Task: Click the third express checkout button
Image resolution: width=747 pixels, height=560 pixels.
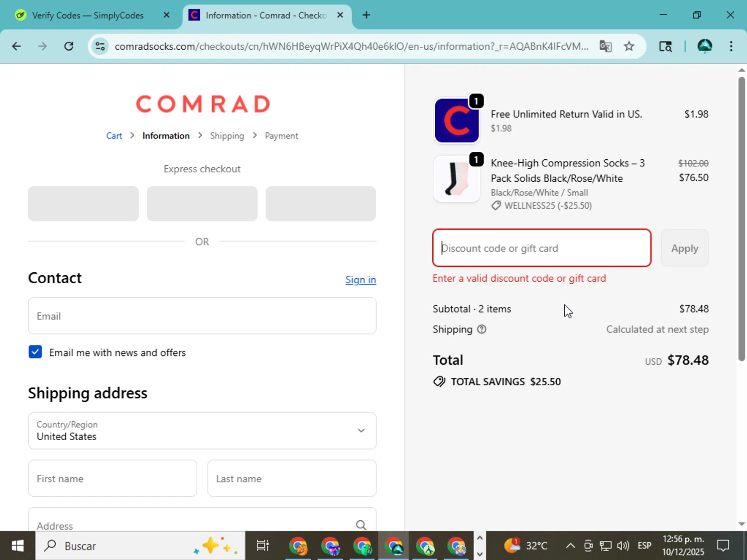Action: pyautogui.click(x=321, y=204)
